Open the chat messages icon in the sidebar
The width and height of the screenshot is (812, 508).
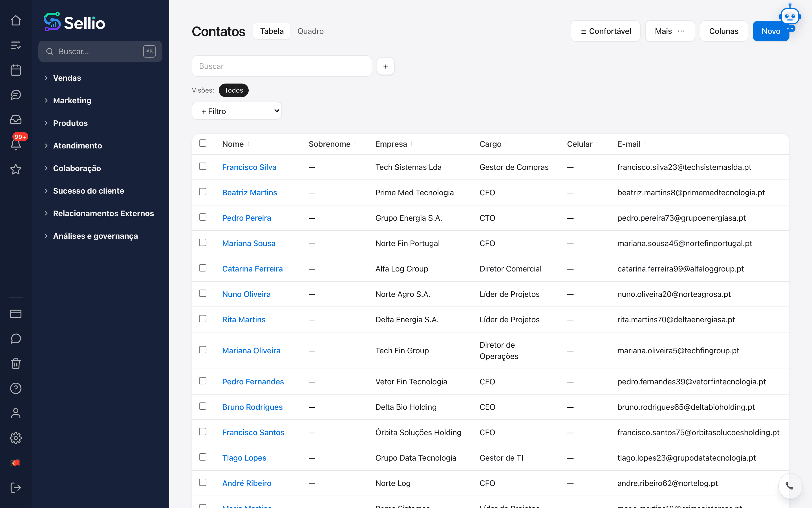click(x=16, y=95)
